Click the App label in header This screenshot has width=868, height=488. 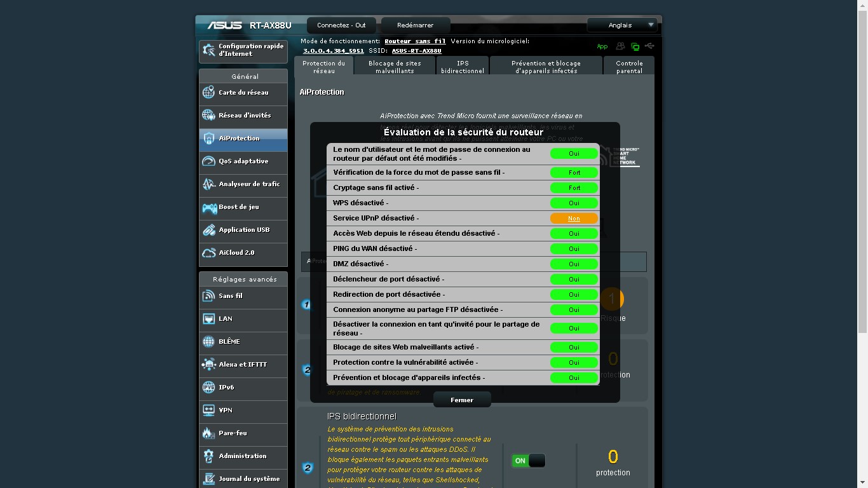tap(602, 46)
